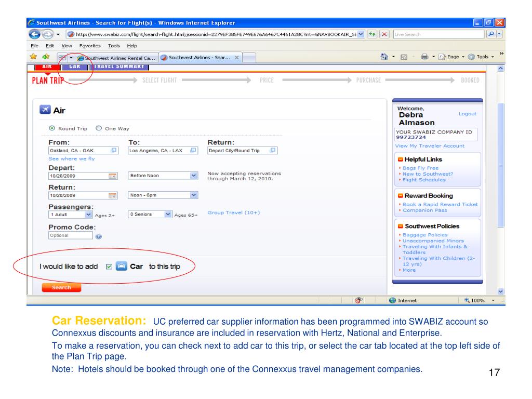
Task: Open the Quick Tabs grid icon
Action: tap(62, 58)
